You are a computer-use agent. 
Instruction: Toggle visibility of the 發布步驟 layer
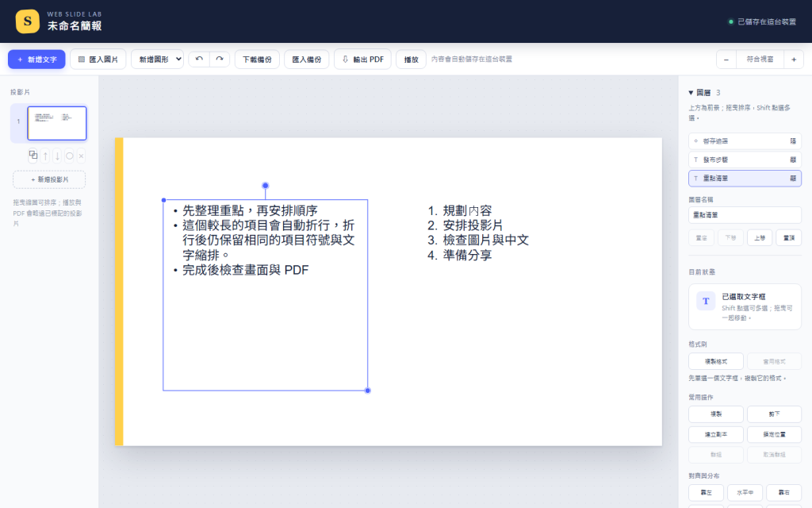pos(792,160)
